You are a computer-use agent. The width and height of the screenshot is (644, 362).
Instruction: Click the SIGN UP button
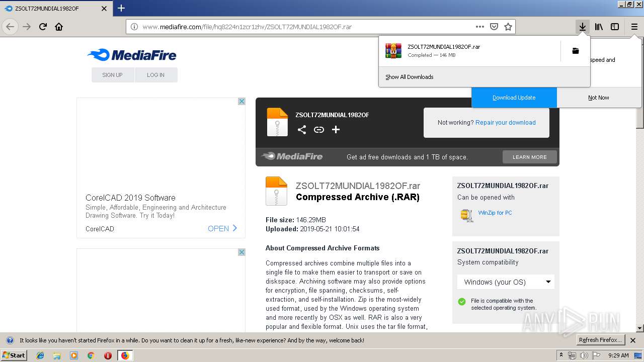tap(112, 75)
